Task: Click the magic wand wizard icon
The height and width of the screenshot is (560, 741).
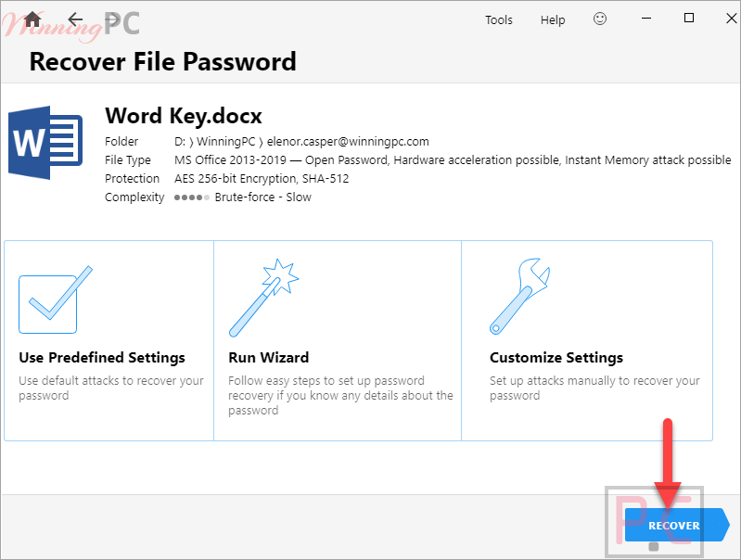Action: pyautogui.click(x=263, y=298)
